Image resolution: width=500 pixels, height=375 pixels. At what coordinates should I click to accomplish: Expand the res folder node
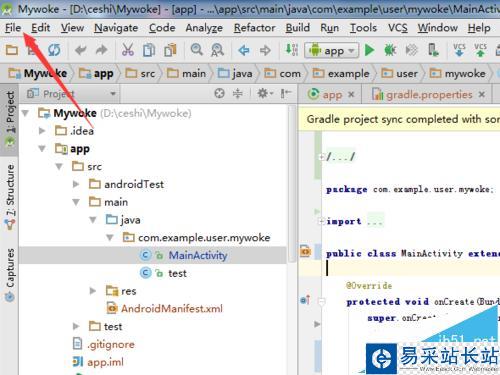[x=93, y=291]
